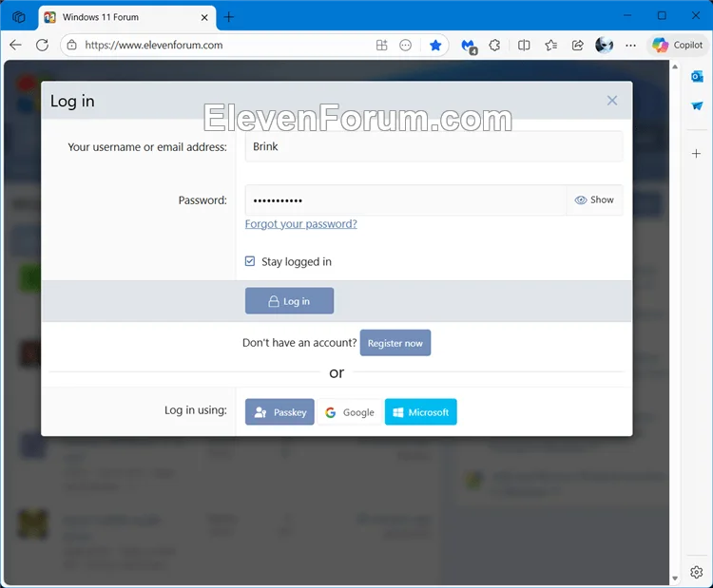Open split screen view
Viewport: 713px width, 588px height.
point(524,45)
